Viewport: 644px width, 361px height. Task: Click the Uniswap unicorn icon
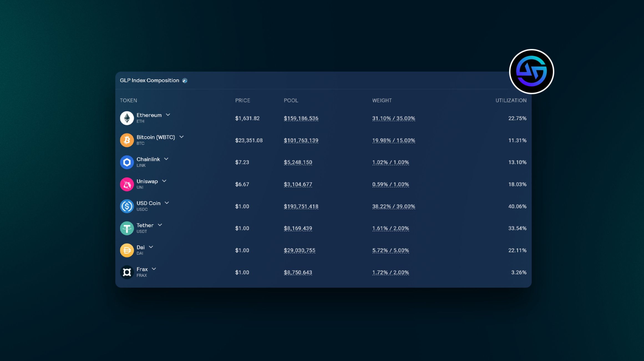[127, 184]
